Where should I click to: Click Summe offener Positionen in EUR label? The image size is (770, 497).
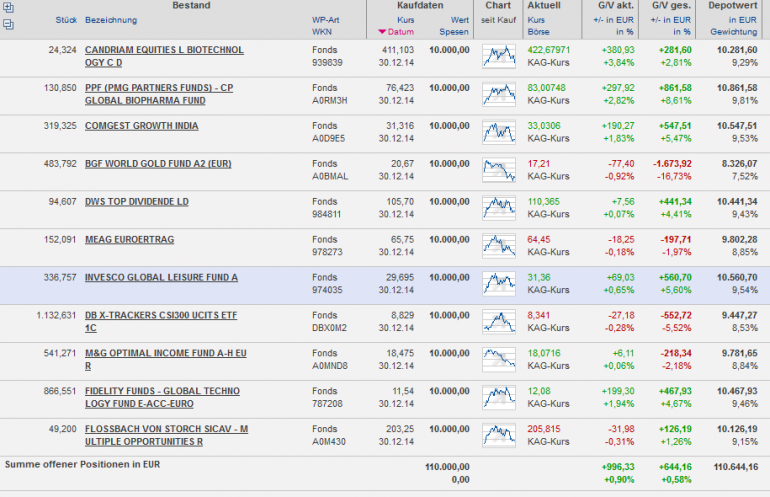pos(82,464)
